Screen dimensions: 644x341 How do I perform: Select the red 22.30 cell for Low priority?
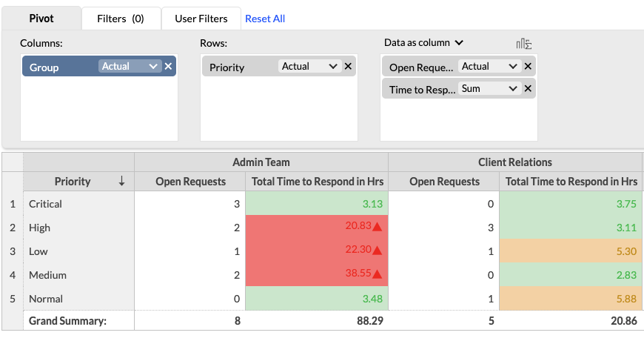[x=316, y=251]
